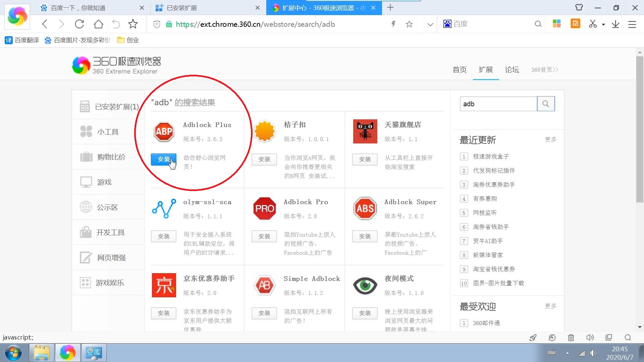Click the orange 货 shopping icon in toolbar
Screen dimensions: 644x362
click(x=575, y=24)
